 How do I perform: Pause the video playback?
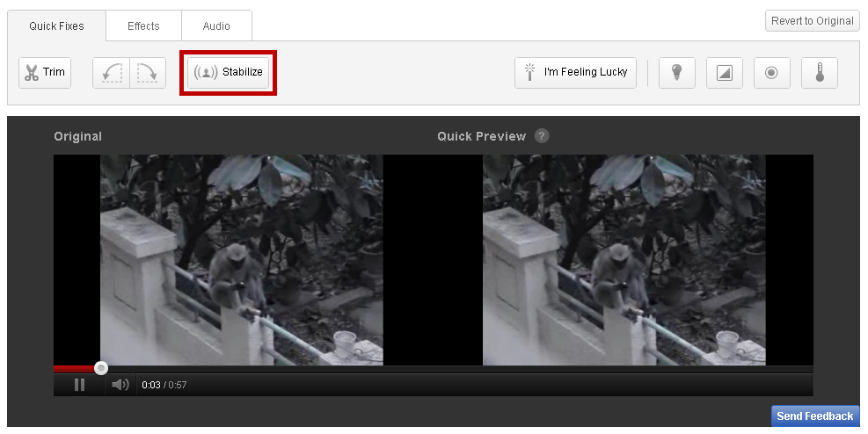tap(80, 385)
